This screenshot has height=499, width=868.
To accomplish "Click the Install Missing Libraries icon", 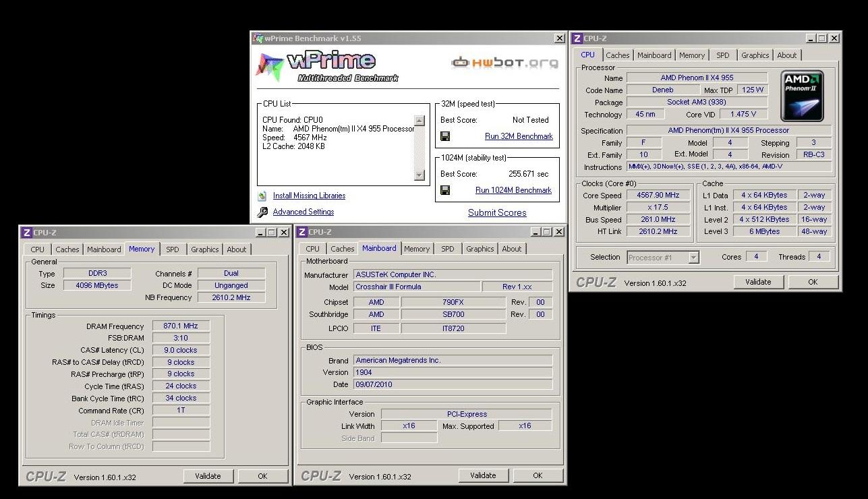I will pyautogui.click(x=262, y=196).
